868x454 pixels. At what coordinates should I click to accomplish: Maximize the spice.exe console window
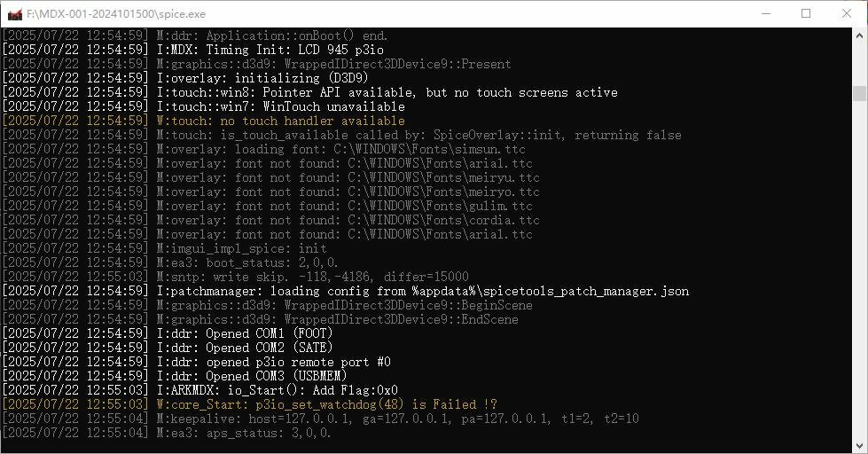806,13
